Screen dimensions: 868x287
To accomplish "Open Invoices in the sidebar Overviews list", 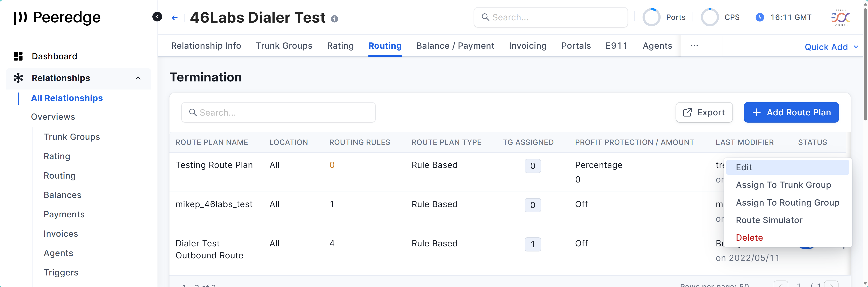I will [x=61, y=234].
